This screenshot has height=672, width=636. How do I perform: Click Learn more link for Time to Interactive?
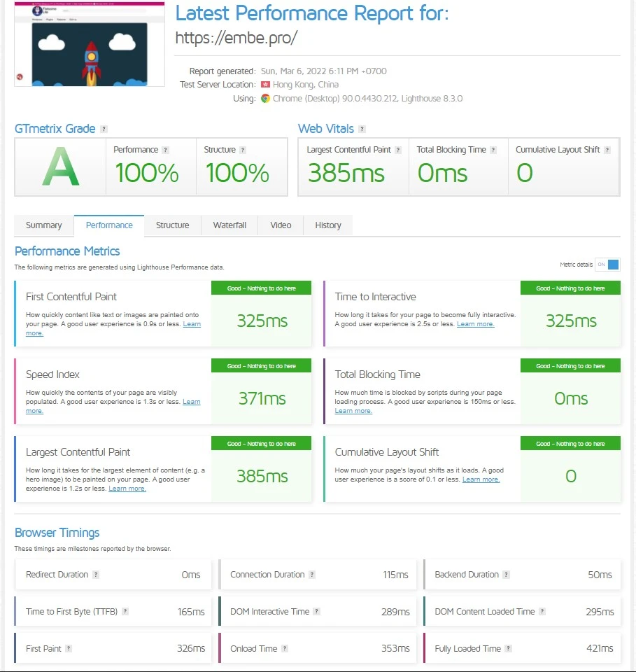(475, 324)
